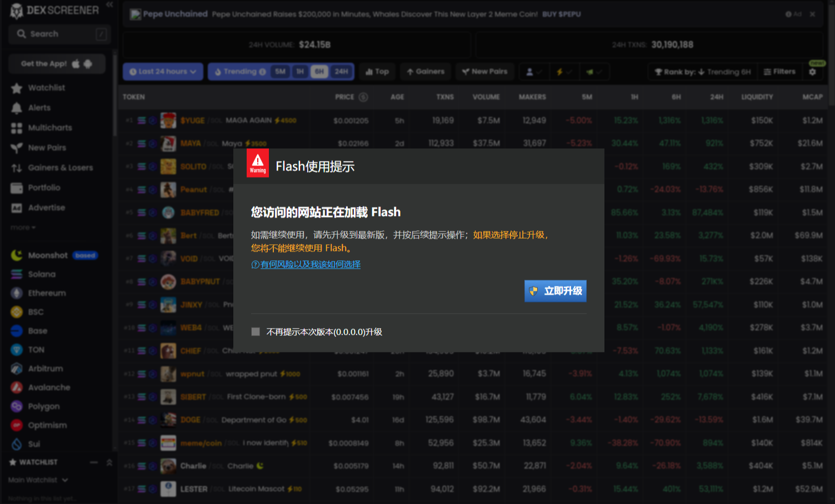Select the TON chain icon
This screenshot has height=504, width=835.
[17, 350]
